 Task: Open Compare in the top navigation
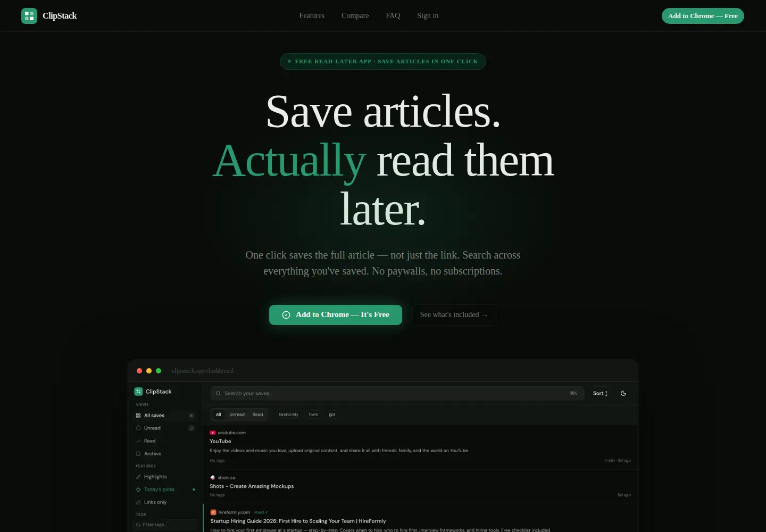tap(355, 16)
